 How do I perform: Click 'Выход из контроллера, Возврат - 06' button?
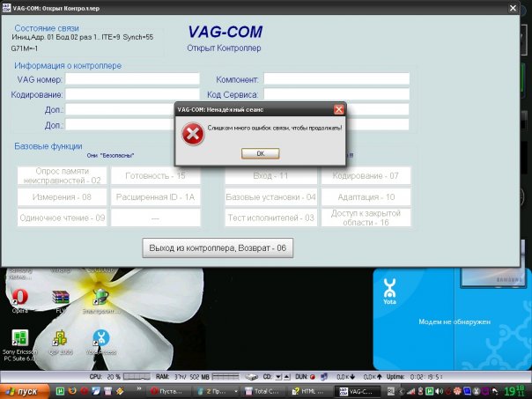point(218,248)
